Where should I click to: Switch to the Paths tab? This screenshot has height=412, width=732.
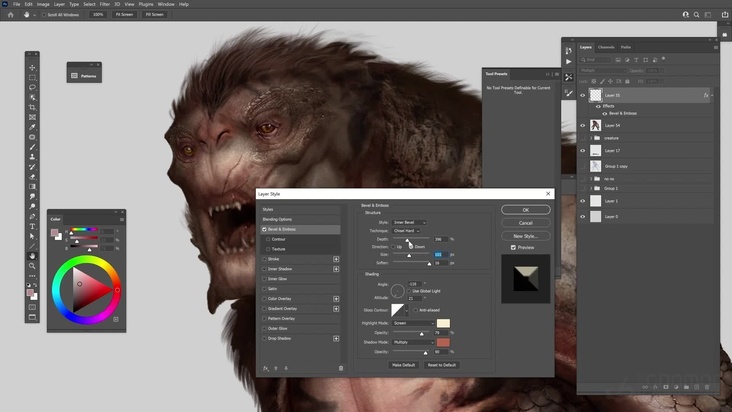point(626,47)
